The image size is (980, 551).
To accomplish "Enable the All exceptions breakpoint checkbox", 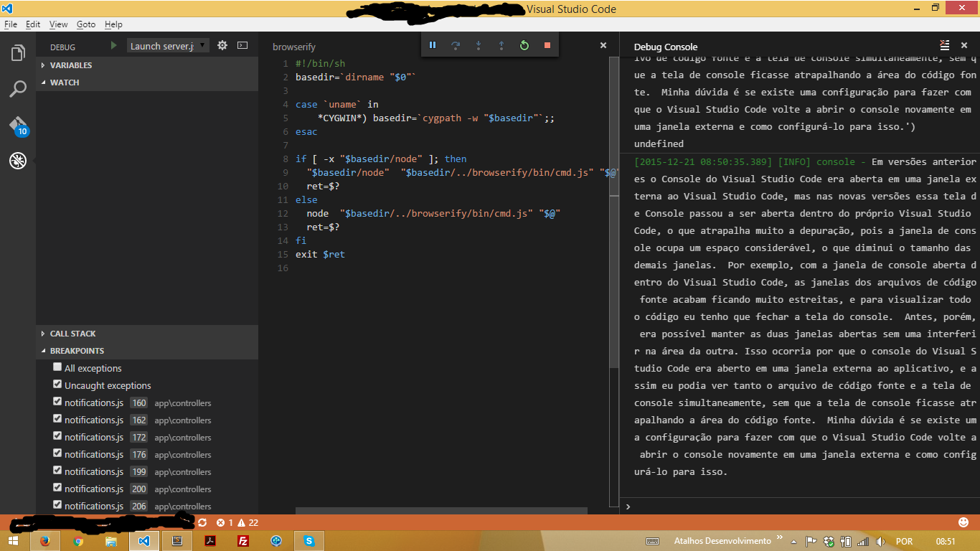I will coord(57,367).
